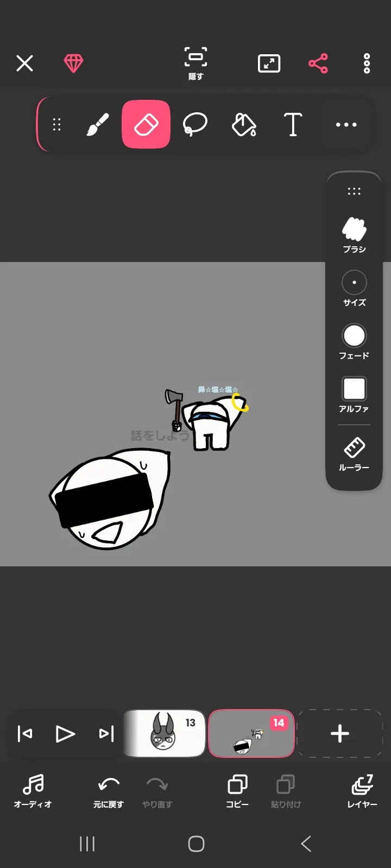Open the オーディオ audio panel
This screenshot has width=391, height=868.
33,792
